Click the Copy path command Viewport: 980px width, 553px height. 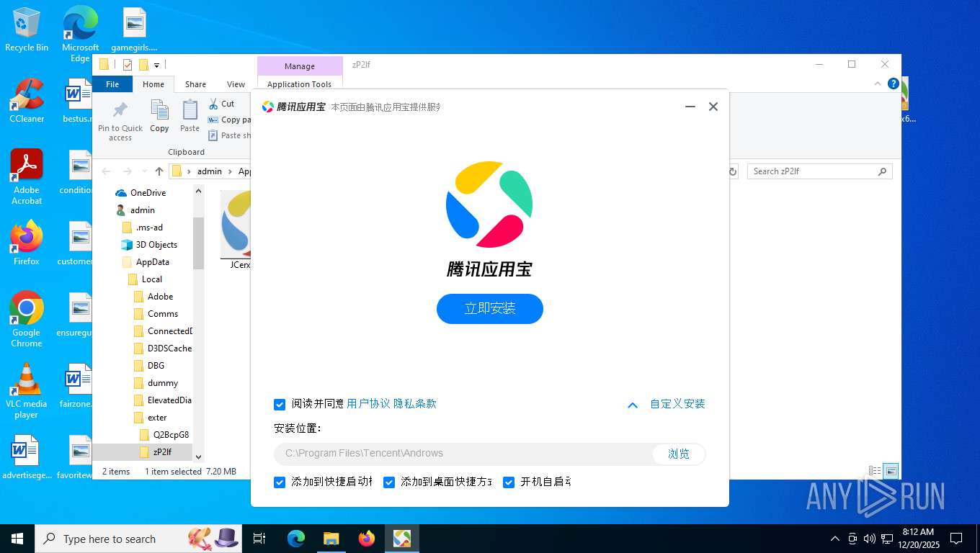pos(229,120)
